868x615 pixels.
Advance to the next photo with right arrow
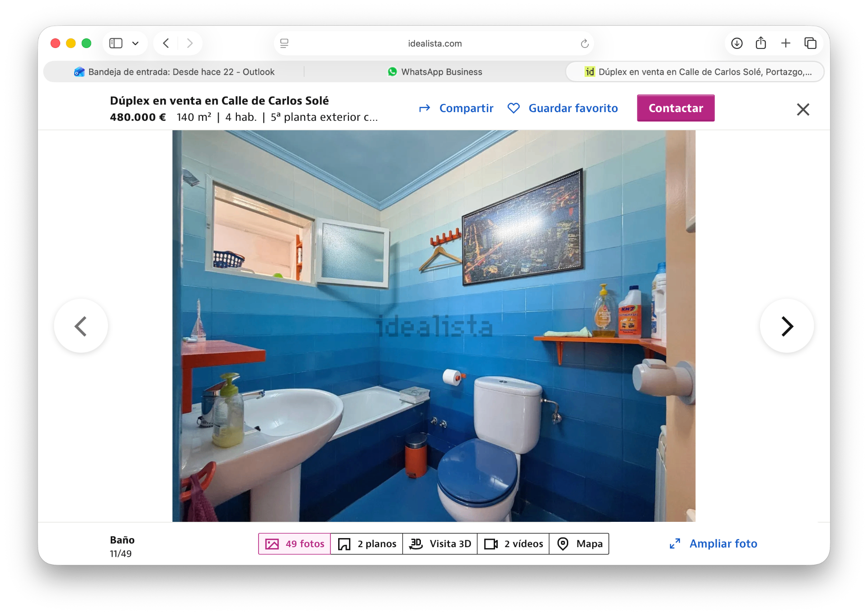click(x=787, y=326)
